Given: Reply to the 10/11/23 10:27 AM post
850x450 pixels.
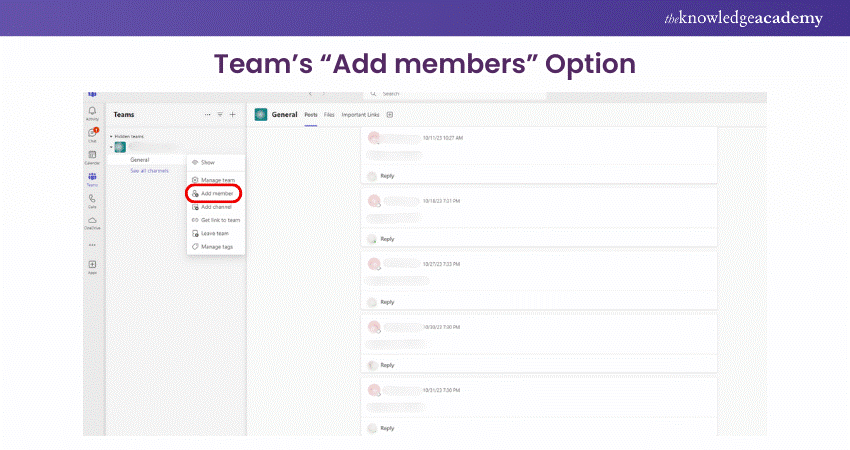Looking at the screenshot, I should (387, 175).
